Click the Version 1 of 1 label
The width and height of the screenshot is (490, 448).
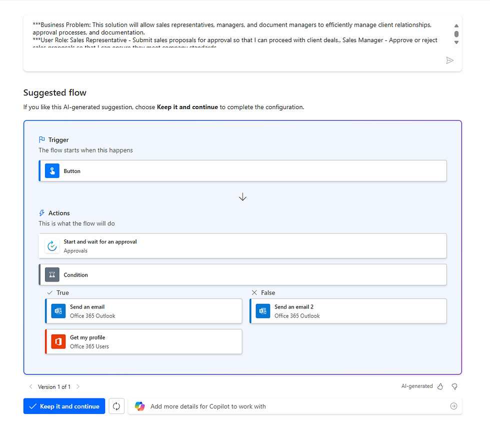tap(54, 387)
